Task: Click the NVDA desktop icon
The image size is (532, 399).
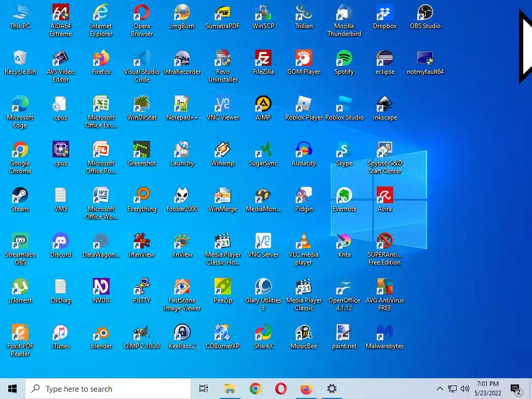Action: (101, 292)
